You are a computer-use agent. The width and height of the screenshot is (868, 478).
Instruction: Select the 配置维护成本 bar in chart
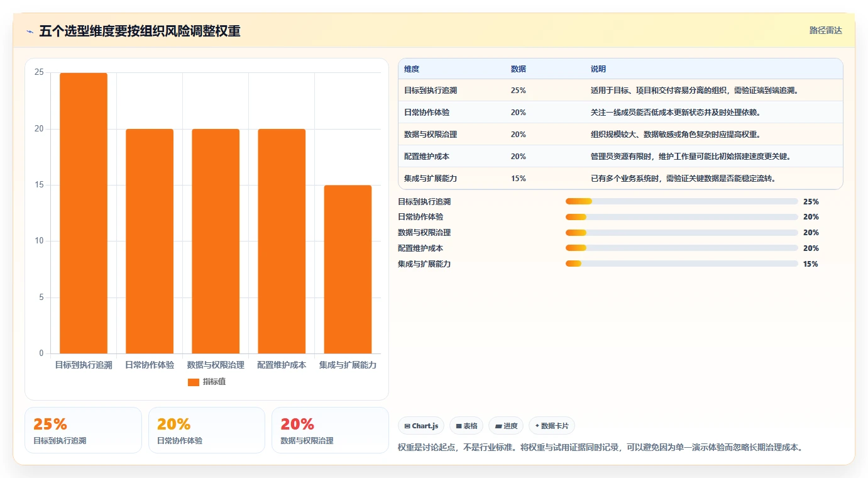coord(282,241)
